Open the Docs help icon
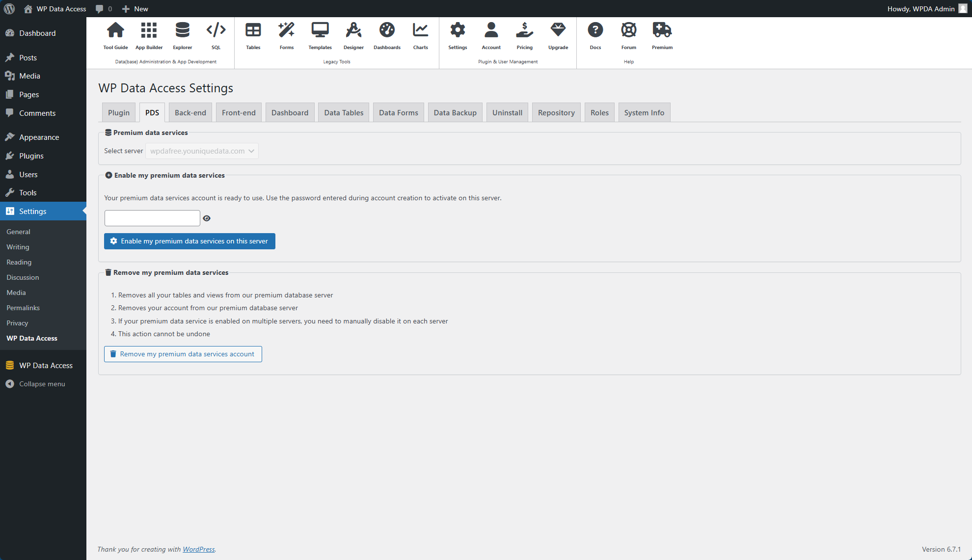 [x=595, y=34]
